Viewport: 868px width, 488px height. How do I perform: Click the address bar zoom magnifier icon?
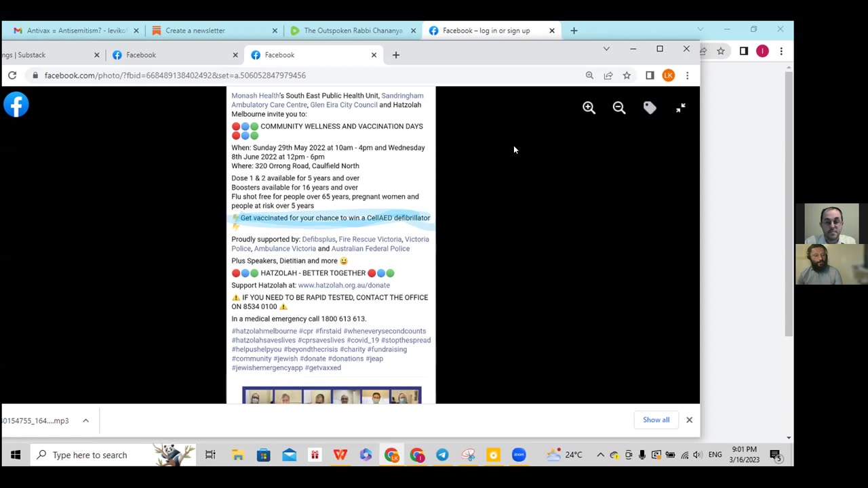589,75
